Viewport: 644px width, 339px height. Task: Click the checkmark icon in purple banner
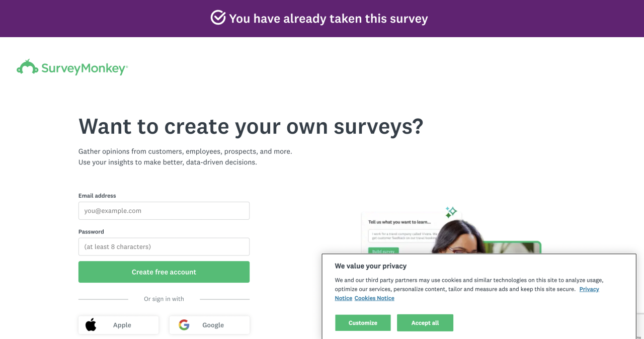click(218, 18)
